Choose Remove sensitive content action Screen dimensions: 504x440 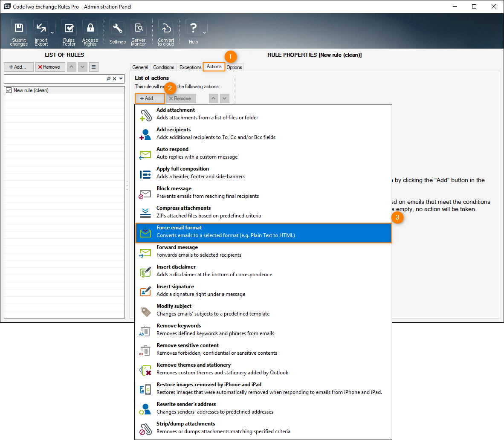click(263, 349)
